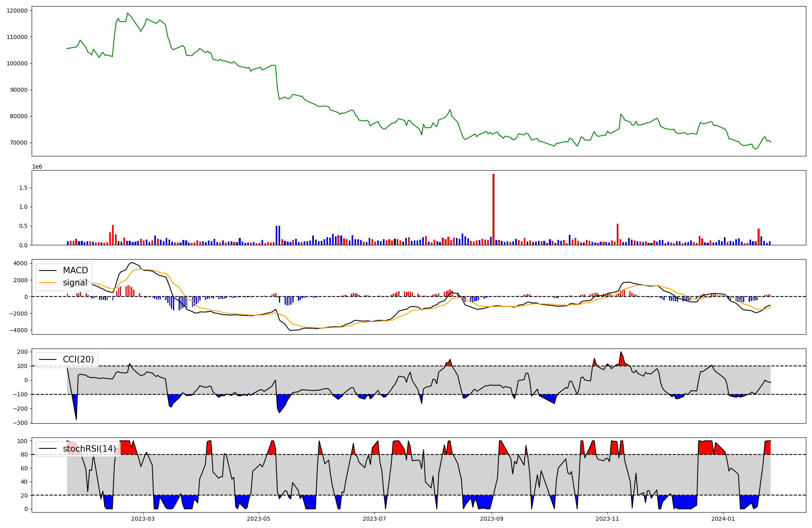Screen dimensions: 812x528
Task: Click the 2023-09 x-axis date label
Action: point(492,519)
